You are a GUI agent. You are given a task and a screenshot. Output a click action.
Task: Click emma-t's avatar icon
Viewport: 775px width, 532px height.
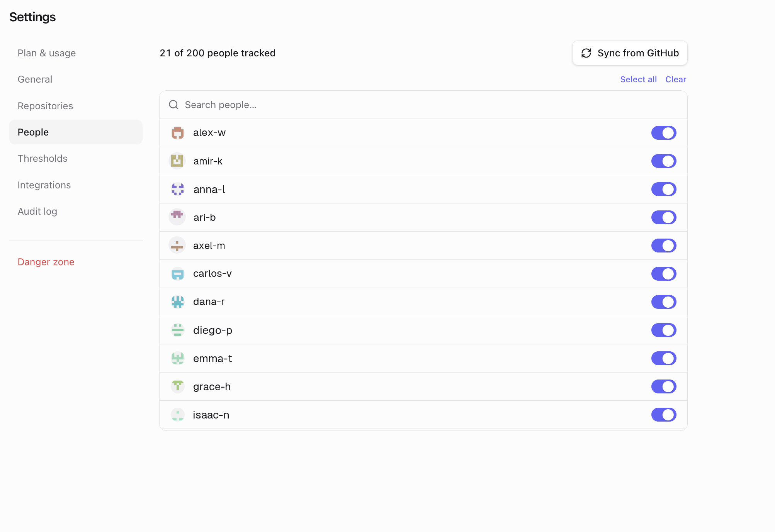[x=177, y=358]
